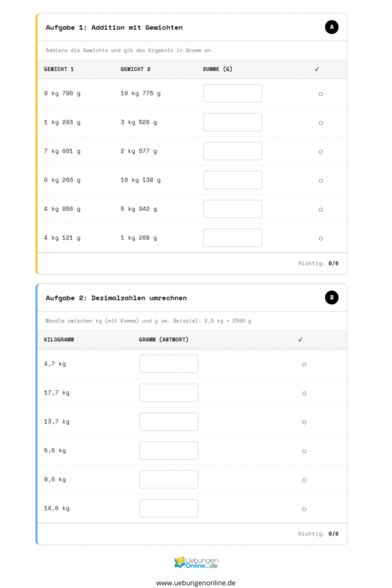
Task: Focus gram answer field for 17,7 kg
Action: (x=168, y=393)
